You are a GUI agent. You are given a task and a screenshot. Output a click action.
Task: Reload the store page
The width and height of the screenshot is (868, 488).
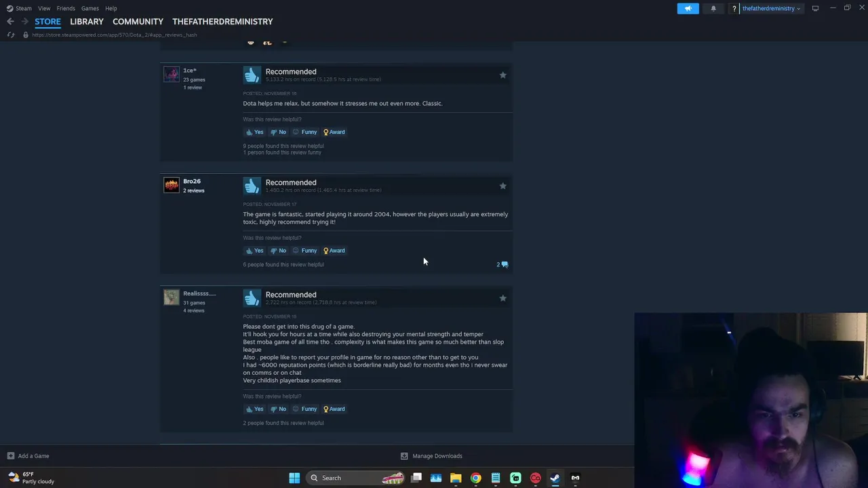click(10, 35)
